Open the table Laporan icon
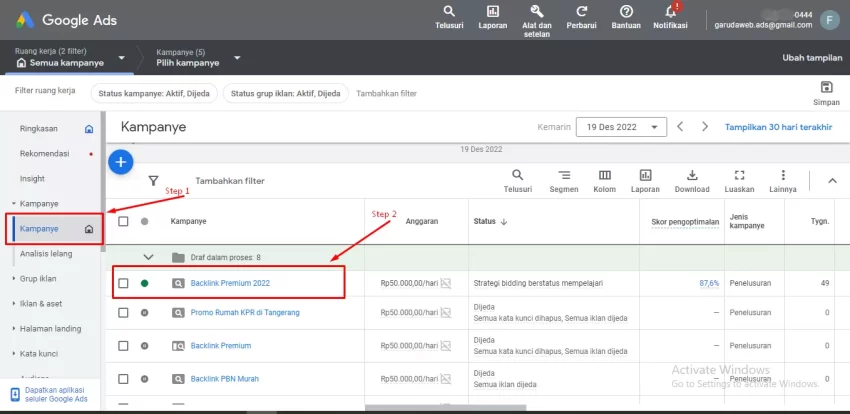 pyautogui.click(x=645, y=175)
